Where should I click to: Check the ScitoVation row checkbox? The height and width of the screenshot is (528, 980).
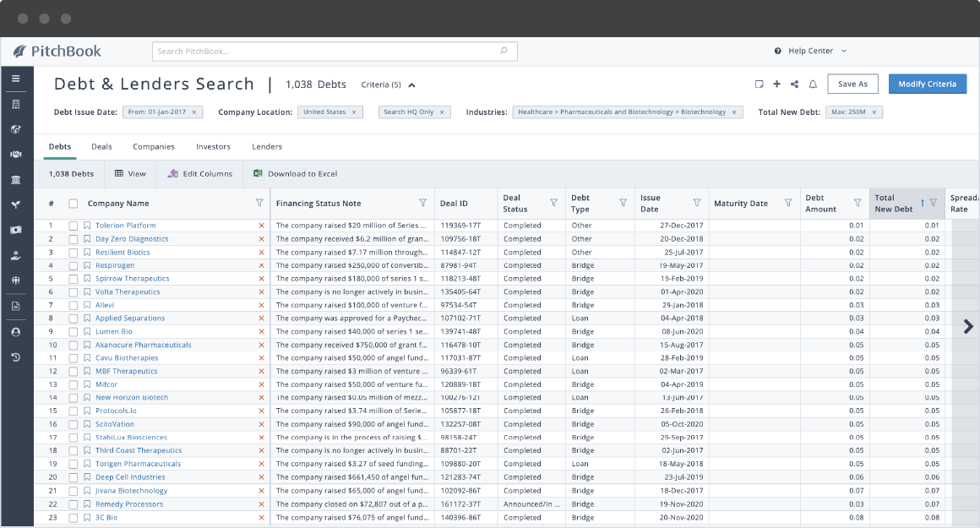(73, 424)
